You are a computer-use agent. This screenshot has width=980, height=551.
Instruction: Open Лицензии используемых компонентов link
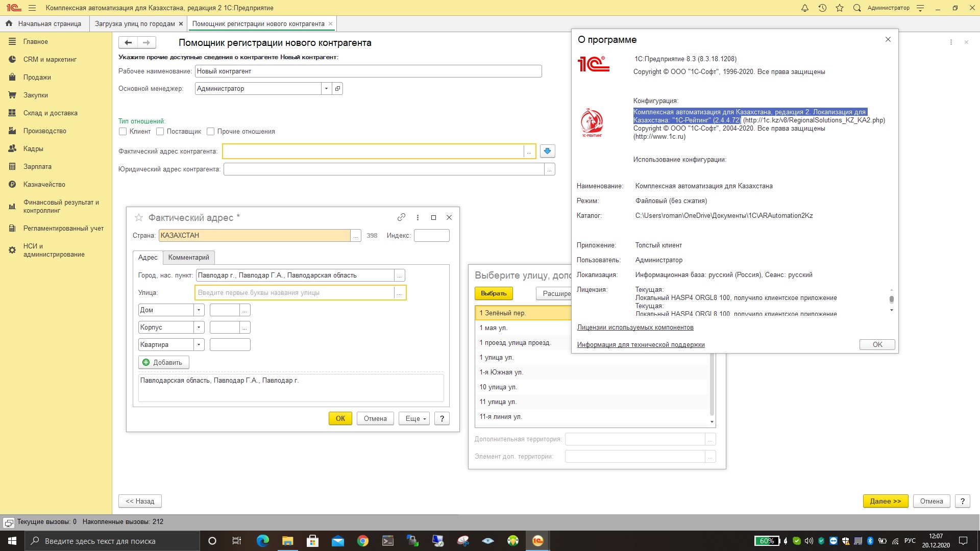[x=635, y=328]
